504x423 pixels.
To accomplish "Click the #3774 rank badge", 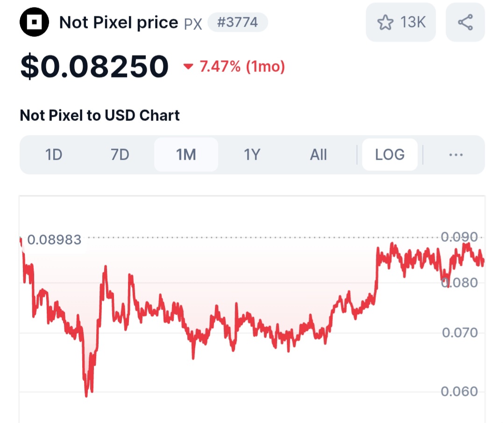I will [x=237, y=22].
